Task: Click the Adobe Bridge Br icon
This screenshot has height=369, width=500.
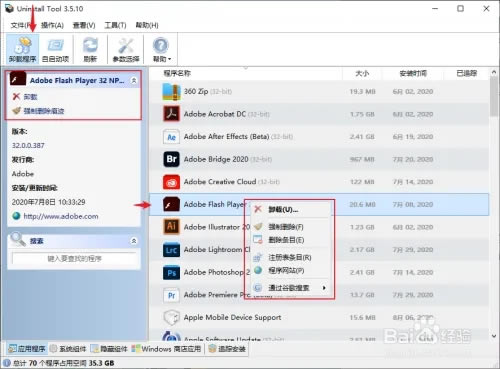Action: (171, 159)
